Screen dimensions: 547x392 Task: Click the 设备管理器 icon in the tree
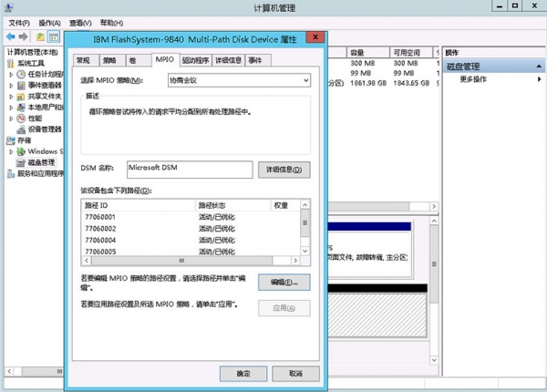point(21,129)
